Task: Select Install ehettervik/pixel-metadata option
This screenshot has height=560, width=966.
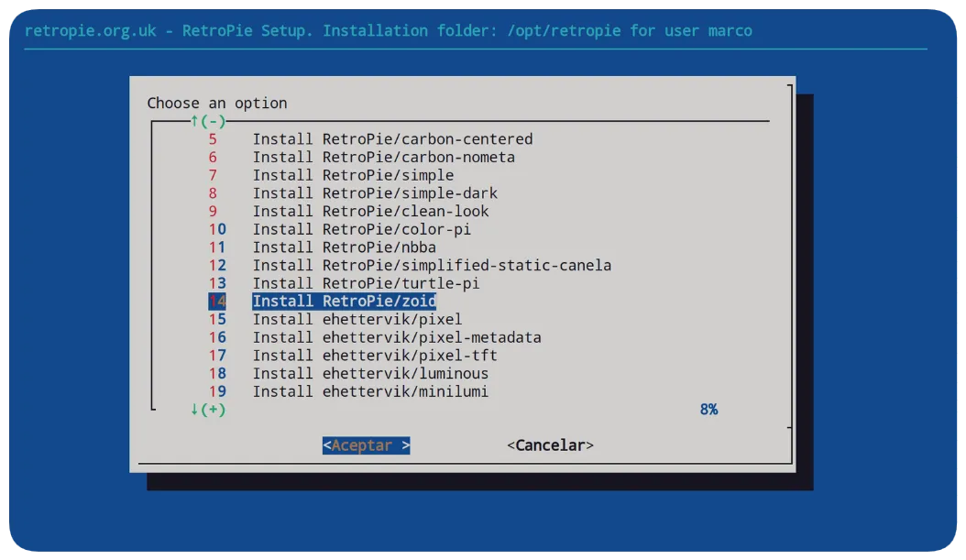Action: [x=397, y=337]
